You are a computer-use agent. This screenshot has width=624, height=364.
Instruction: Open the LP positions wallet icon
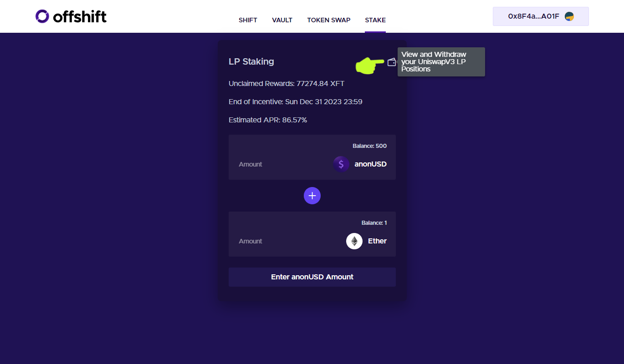point(391,62)
